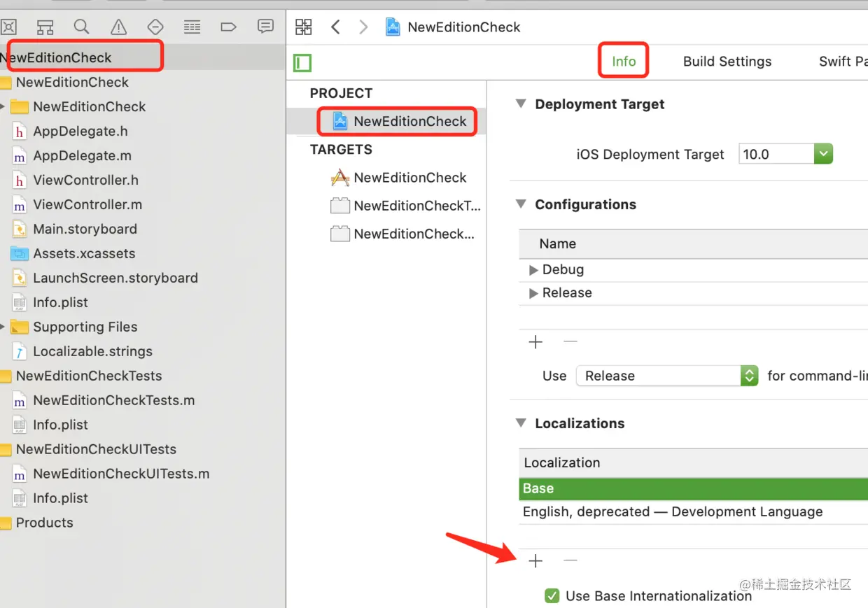Collapse the Configurations section
Screen dimensions: 868x608
[521, 204]
